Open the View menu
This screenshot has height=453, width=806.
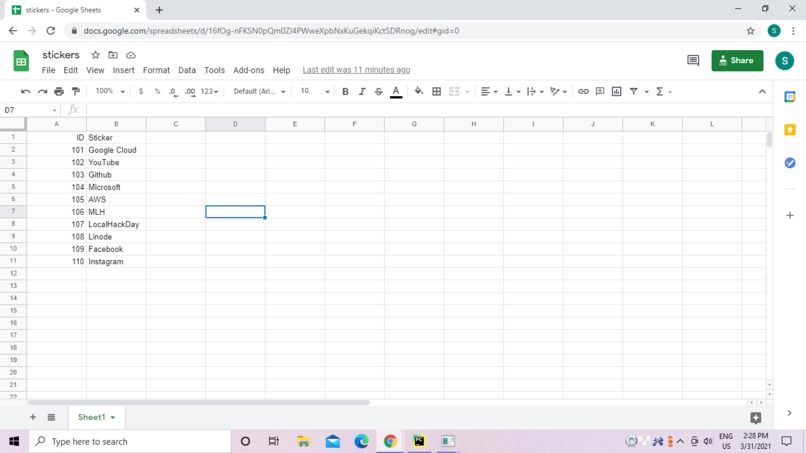(95, 70)
